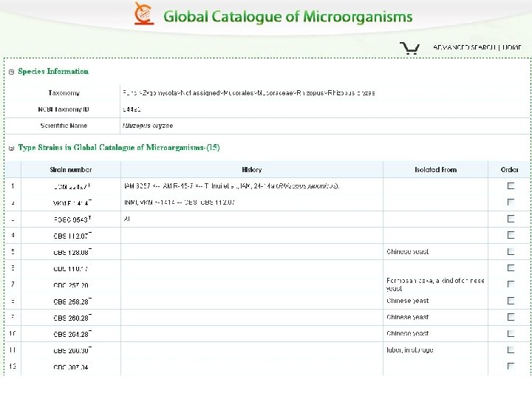Open strain CBS 112.07

[72, 236]
